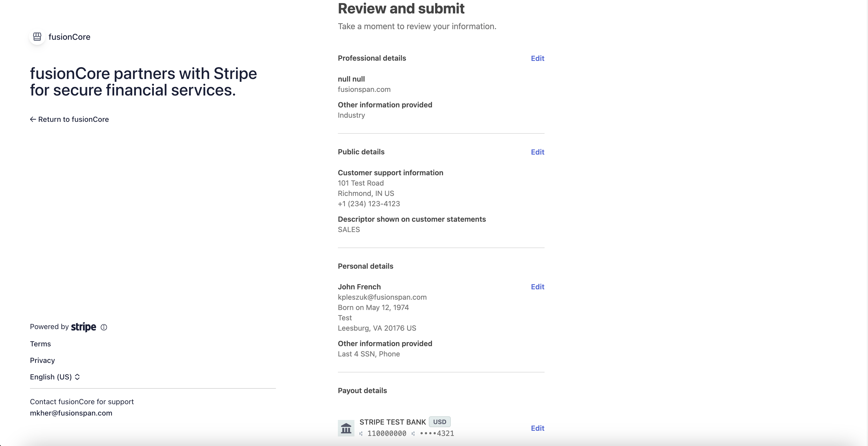This screenshot has width=868, height=446.
Task: Click 'Leesburg, VA 20176 US' address
Action: [377, 328]
